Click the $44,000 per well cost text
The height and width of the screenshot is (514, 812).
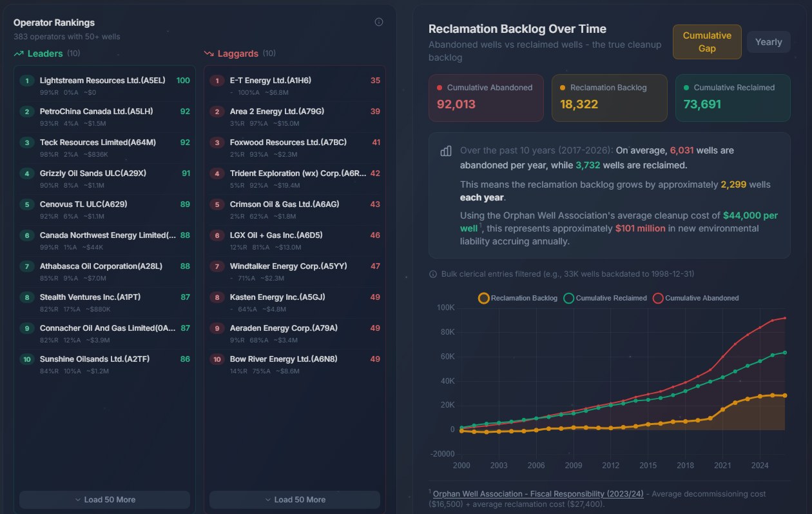tap(750, 215)
